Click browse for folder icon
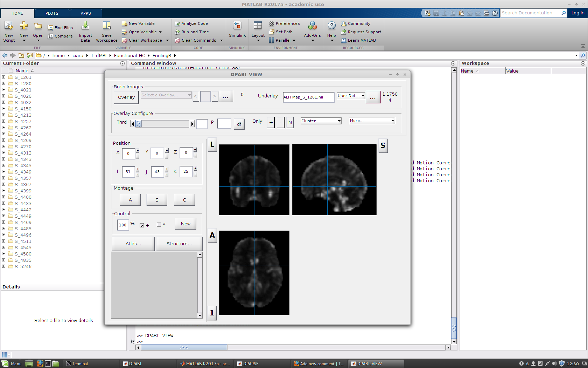 30,55
